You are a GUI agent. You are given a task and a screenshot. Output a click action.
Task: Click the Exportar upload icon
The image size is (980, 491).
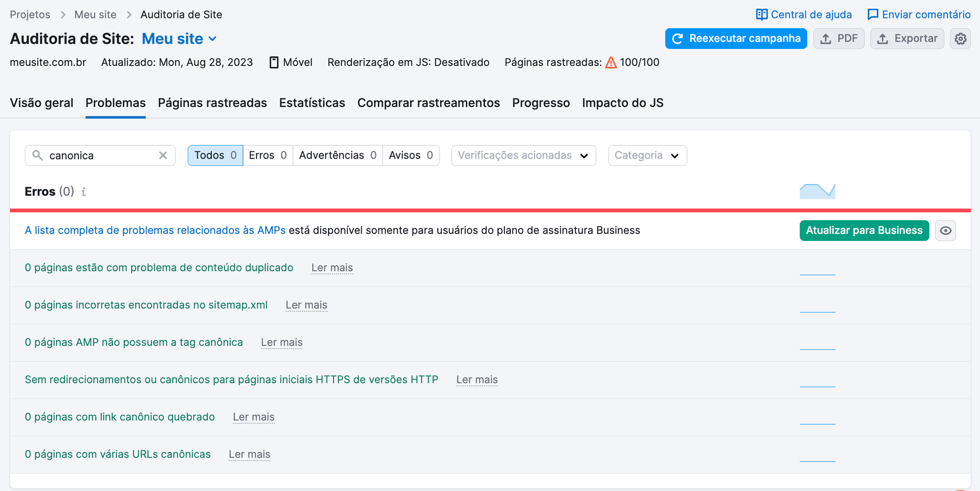tap(883, 38)
